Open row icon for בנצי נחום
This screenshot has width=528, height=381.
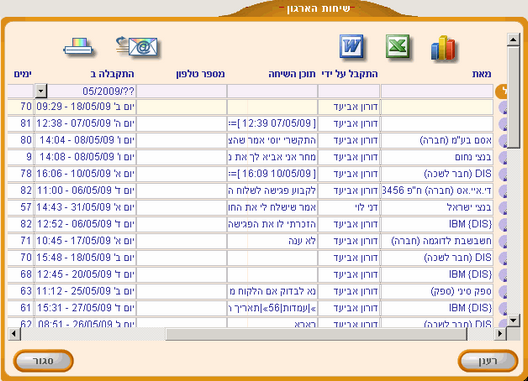tap(503, 157)
